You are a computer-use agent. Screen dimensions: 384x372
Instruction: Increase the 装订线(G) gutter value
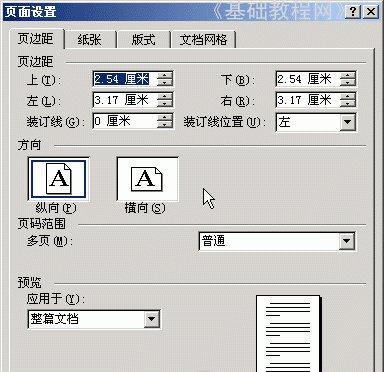(x=165, y=117)
